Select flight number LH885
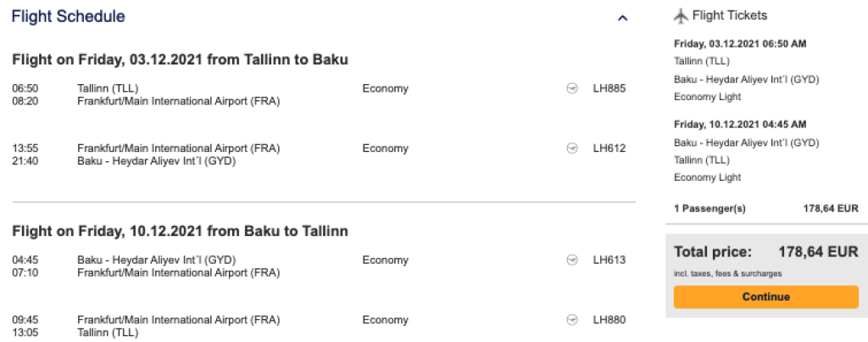The width and height of the screenshot is (868, 342). 609,89
